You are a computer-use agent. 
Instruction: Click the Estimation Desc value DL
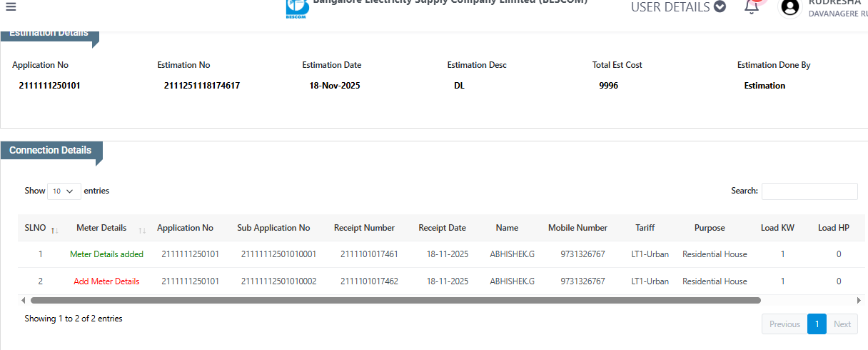(459, 86)
